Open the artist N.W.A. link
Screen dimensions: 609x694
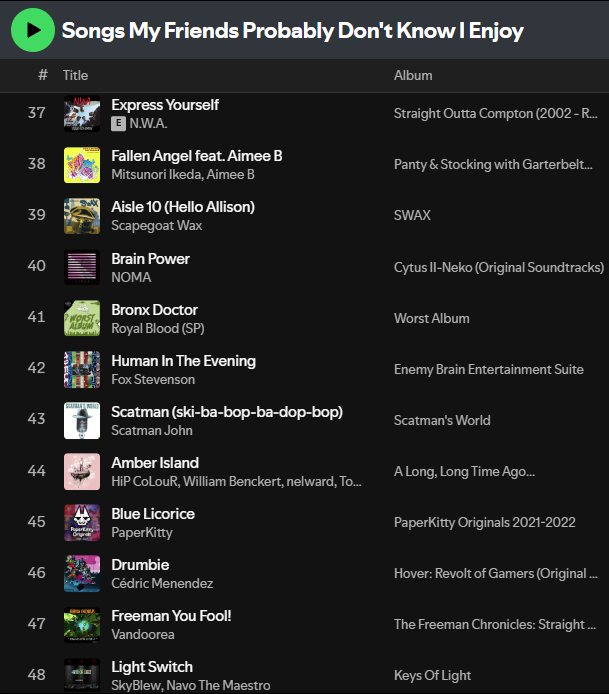tap(148, 124)
